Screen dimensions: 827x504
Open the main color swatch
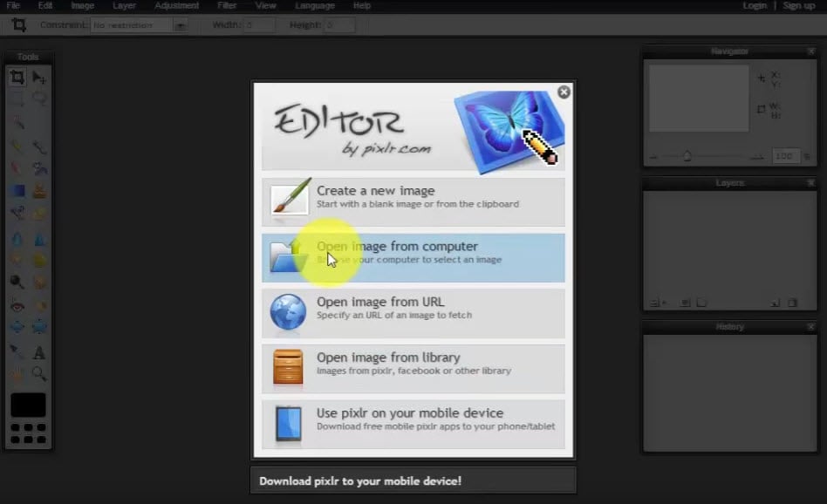(28, 405)
